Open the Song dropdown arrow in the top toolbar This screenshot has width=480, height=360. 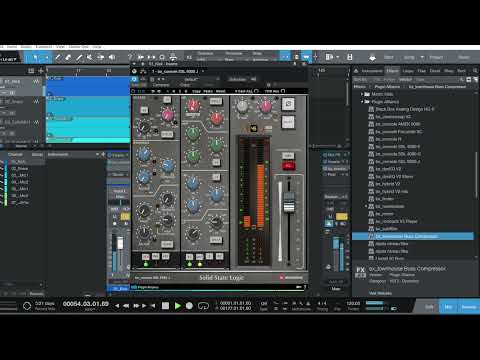pos(422,57)
